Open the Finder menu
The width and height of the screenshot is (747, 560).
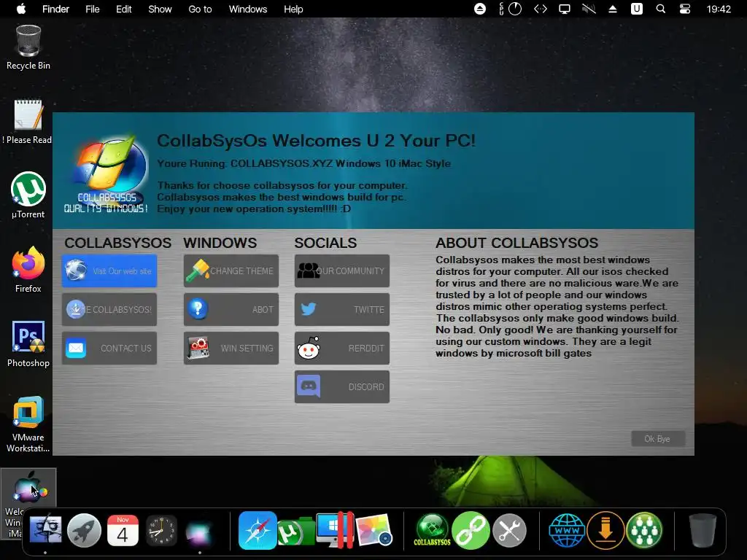tap(55, 9)
